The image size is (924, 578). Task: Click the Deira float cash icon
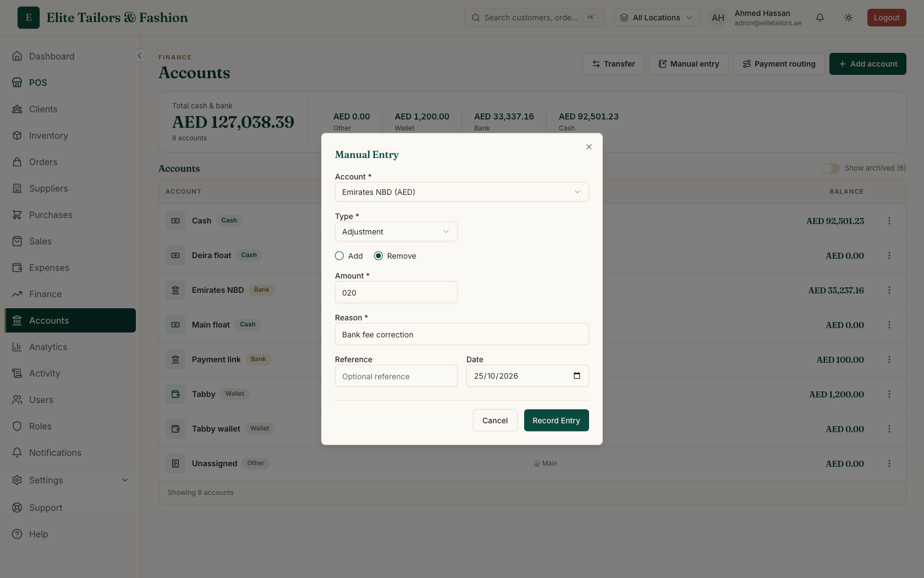click(x=175, y=255)
